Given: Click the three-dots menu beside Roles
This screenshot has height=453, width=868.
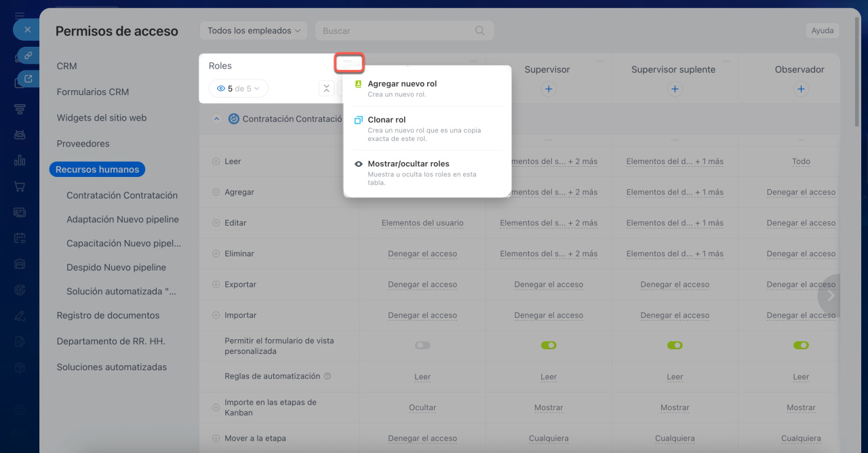Looking at the screenshot, I should pyautogui.click(x=349, y=62).
